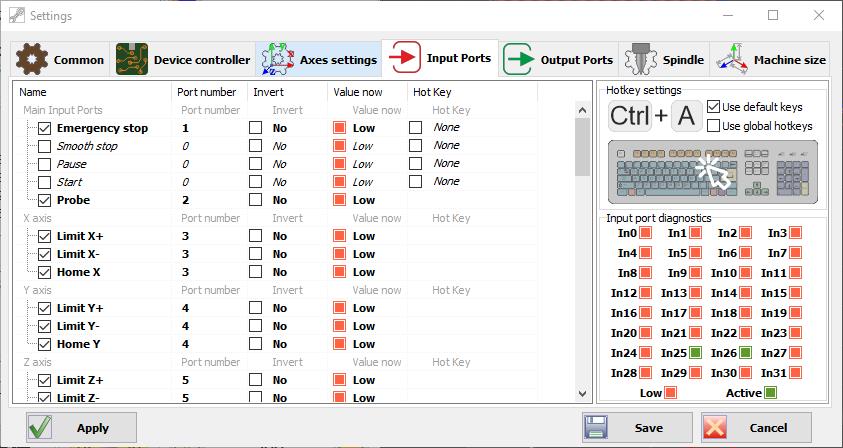Select the Limit X- row name
Viewport: 843px width, 448px height.
coord(78,254)
